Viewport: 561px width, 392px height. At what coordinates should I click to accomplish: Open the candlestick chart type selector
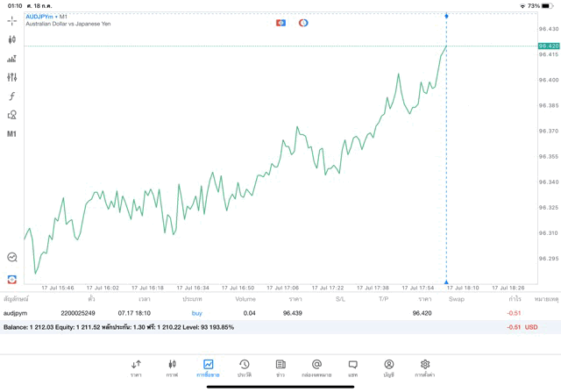click(x=11, y=39)
